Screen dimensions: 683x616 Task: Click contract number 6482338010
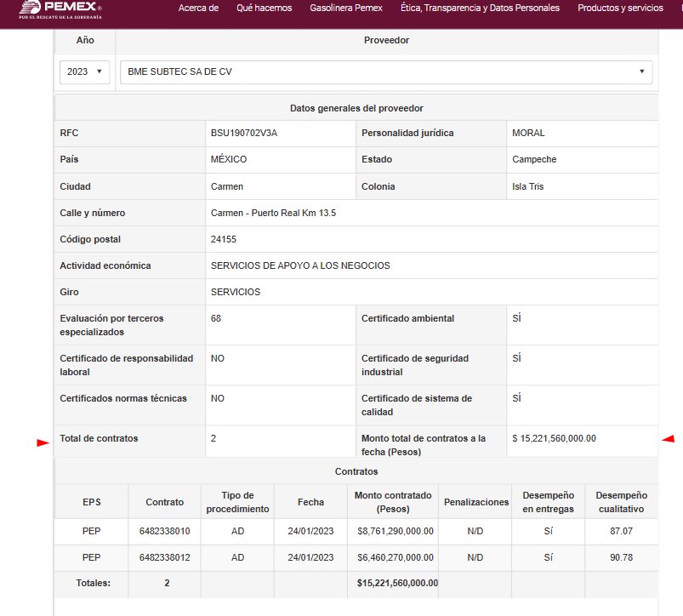click(165, 531)
